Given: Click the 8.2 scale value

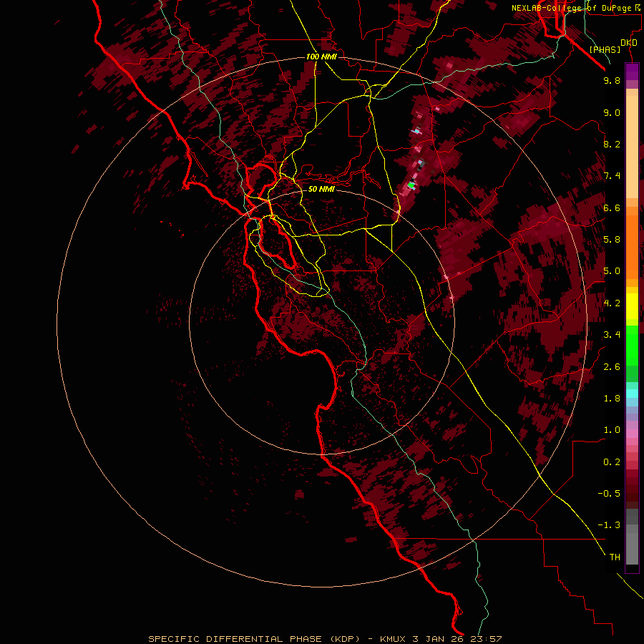Looking at the screenshot, I should [612, 144].
